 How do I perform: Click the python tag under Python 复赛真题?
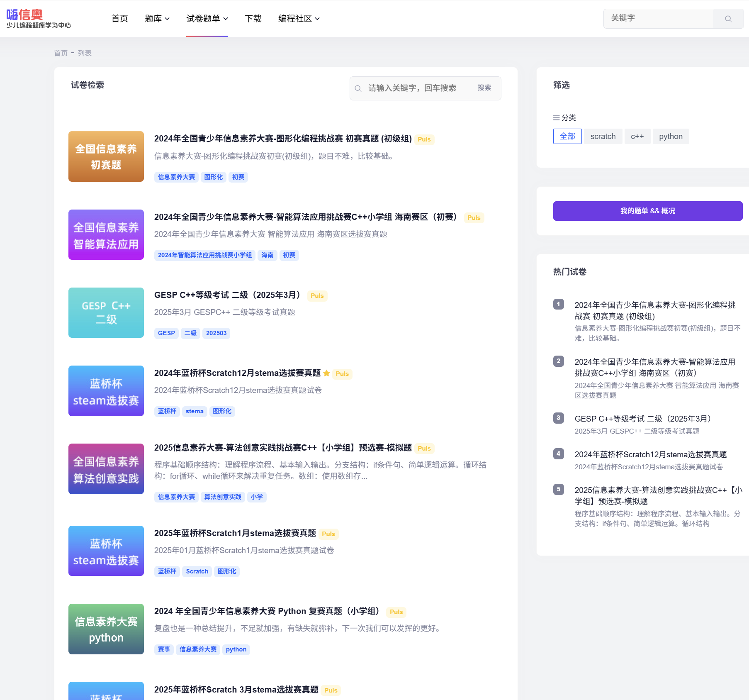coord(236,649)
